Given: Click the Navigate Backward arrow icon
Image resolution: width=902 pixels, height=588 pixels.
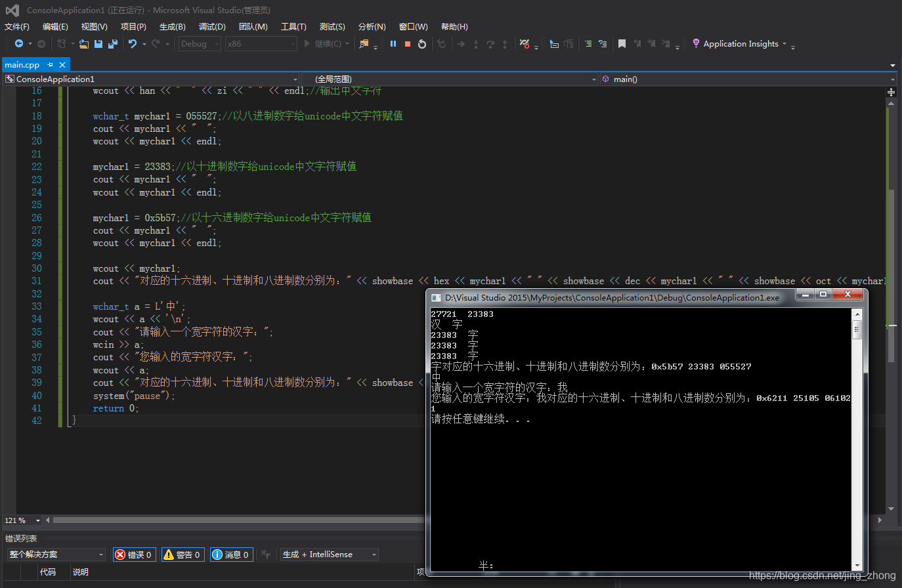Looking at the screenshot, I should [18, 43].
